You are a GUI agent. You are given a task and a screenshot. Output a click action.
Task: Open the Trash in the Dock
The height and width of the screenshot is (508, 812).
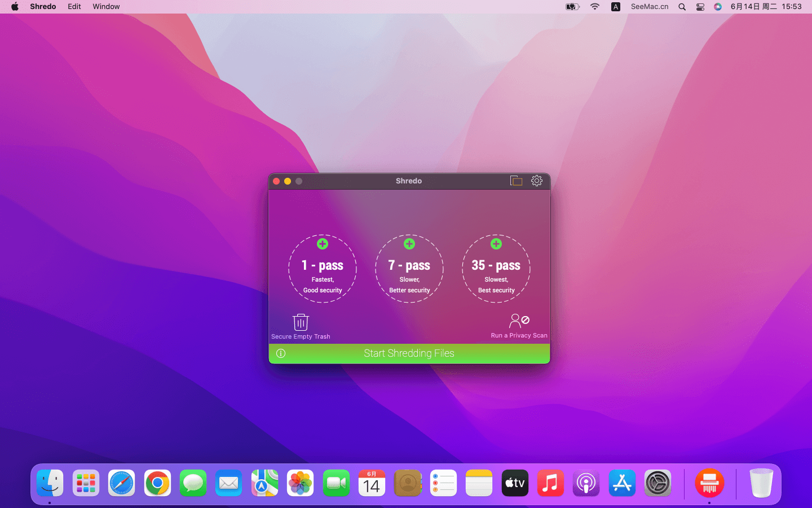[761, 483]
